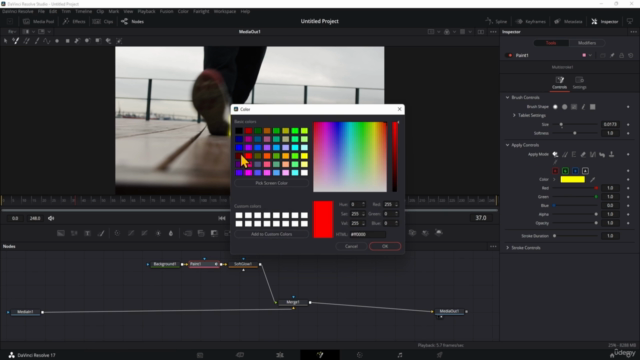Add a Paint node from Fusion toolbar
This screenshot has height=360, width=640.
pos(101,233)
